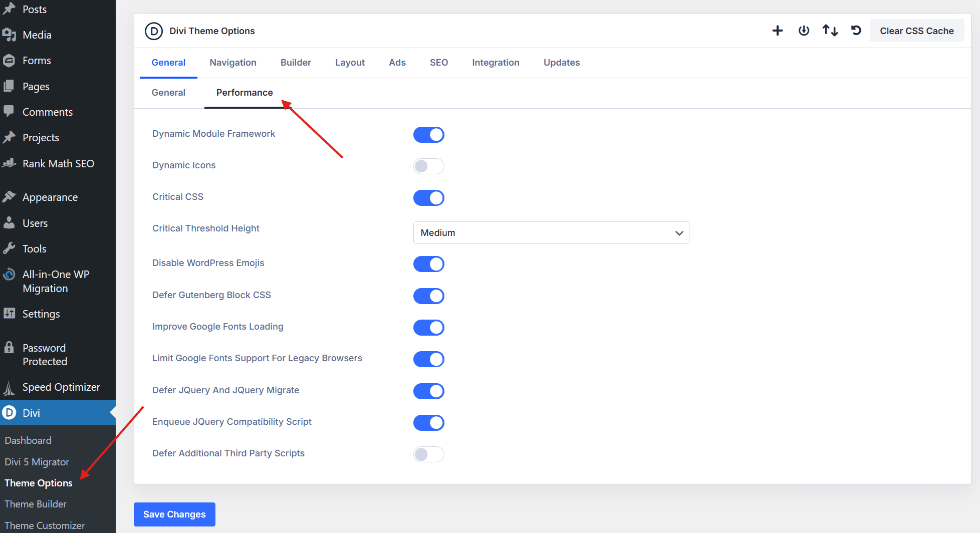
Task: Click the All-in-One WP Migration icon
Action: (x=9, y=275)
